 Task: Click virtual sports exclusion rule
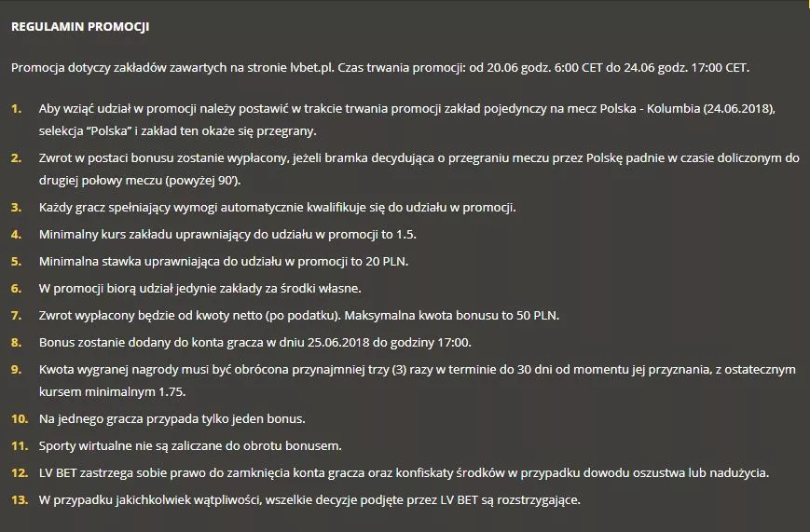pos(190,445)
